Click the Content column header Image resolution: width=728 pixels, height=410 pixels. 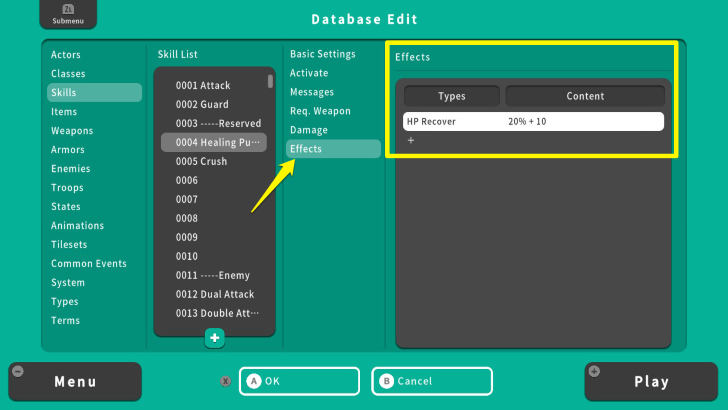coord(585,96)
